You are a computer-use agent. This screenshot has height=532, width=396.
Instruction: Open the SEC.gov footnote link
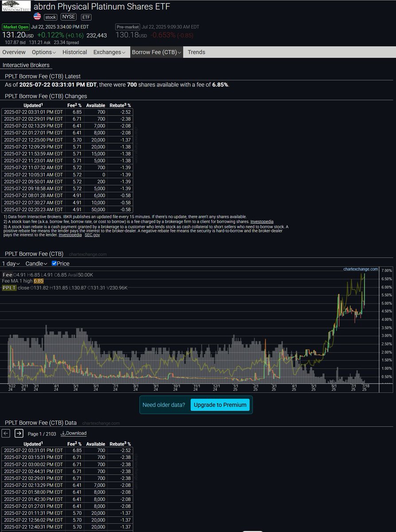(92, 235)
